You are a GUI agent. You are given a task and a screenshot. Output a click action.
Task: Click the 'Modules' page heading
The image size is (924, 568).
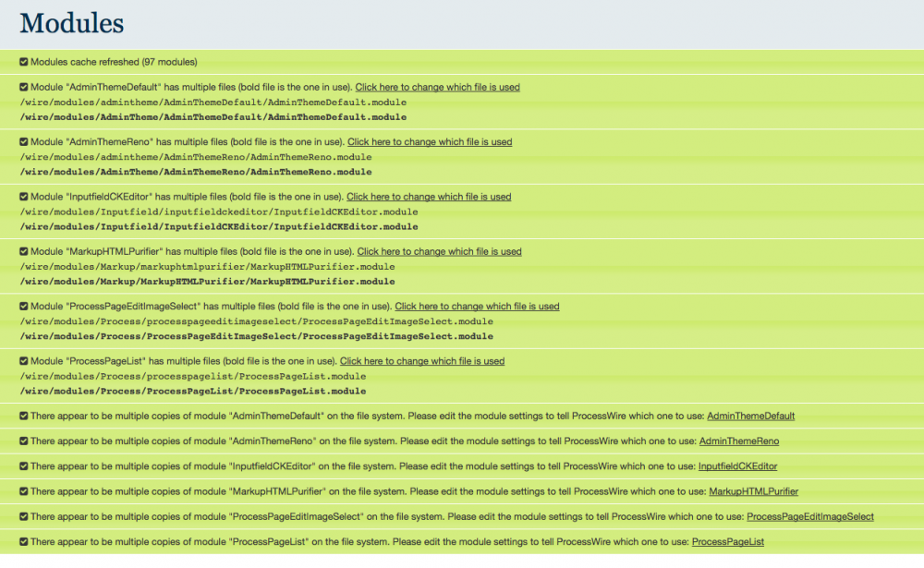point(72,24)
